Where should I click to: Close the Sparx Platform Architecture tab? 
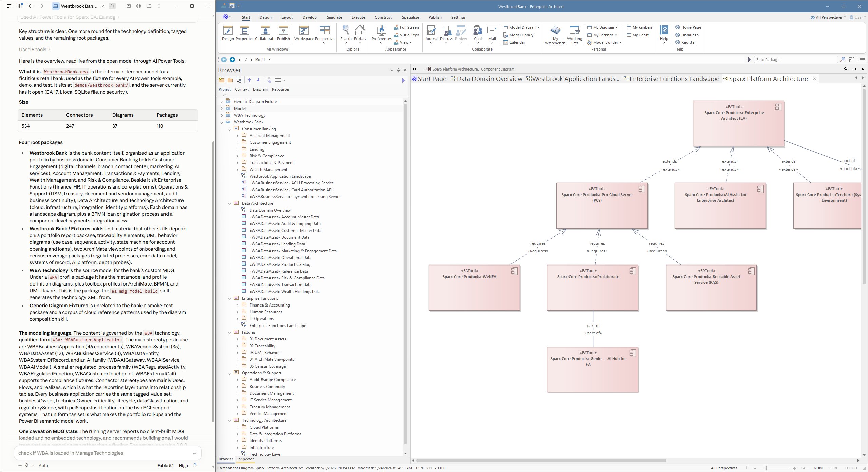click(814, 79)
